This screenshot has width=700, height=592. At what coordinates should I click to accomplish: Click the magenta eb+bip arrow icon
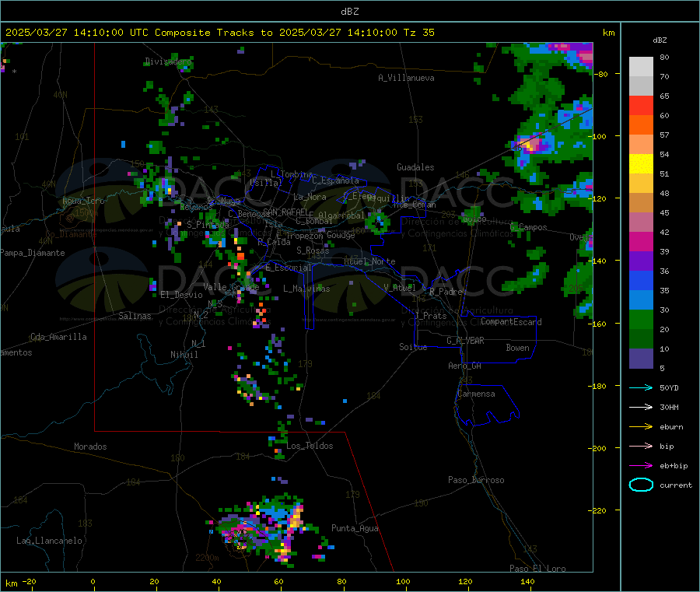pyautogui.click(x=641, y=466)
